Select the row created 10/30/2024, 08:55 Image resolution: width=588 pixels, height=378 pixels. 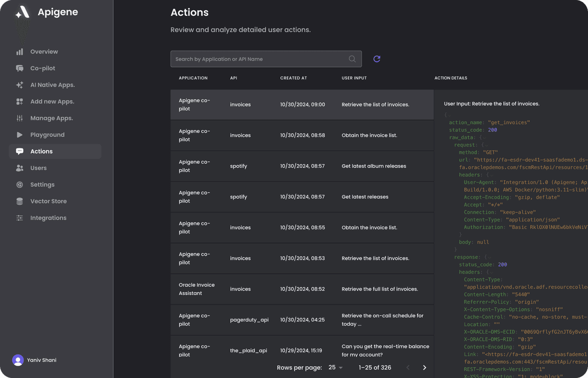[302, 227]
